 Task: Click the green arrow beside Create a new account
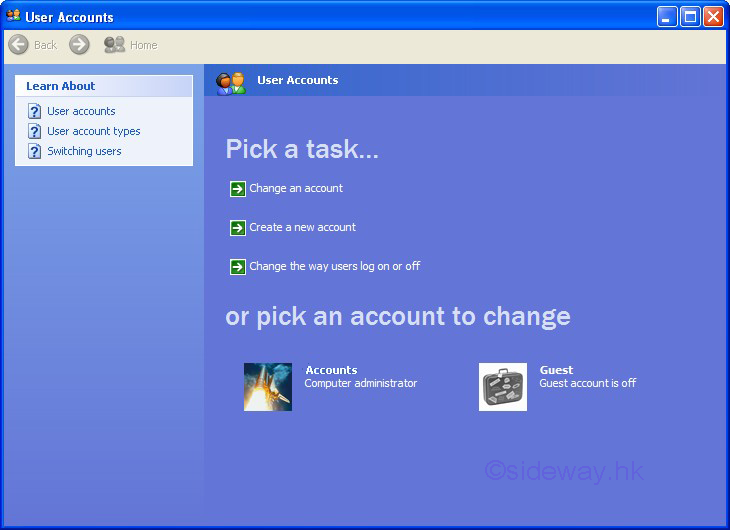tap(237, 228)
